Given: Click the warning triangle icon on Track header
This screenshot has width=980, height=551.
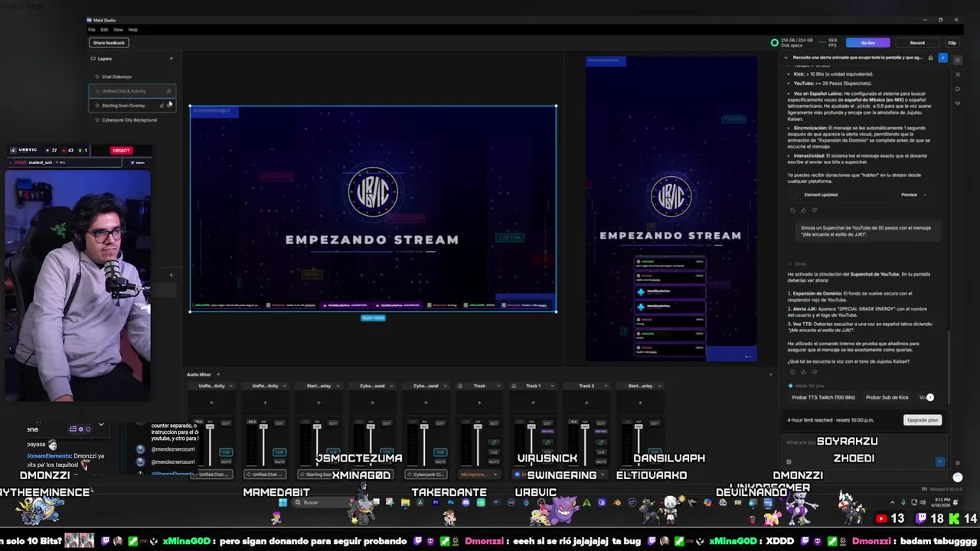Looking at the screenshot, I should pyautogui.click(x=460, y=386).
